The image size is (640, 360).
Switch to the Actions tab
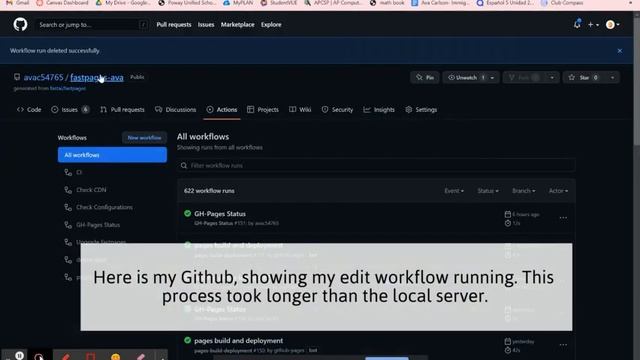[x=222, y=109]
